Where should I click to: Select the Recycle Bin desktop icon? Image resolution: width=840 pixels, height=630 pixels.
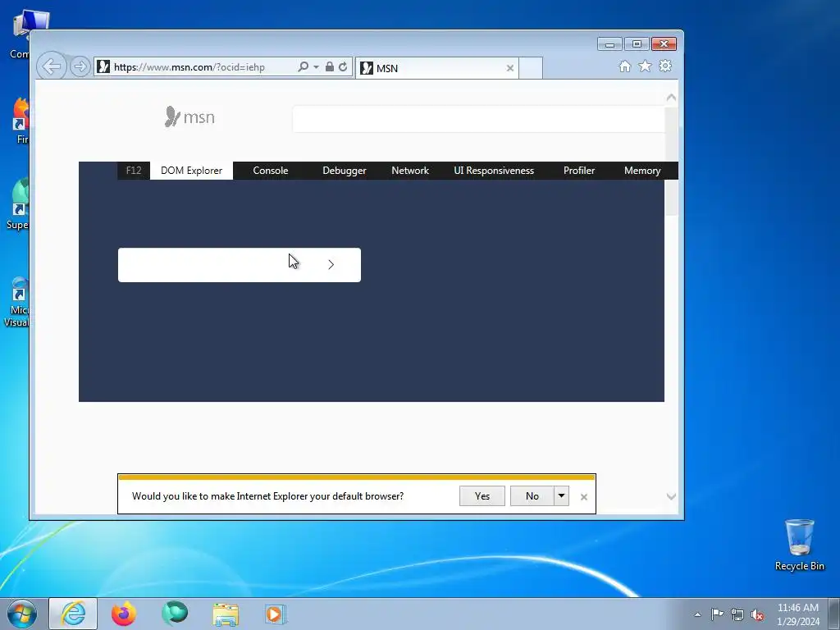pos(799,545)
